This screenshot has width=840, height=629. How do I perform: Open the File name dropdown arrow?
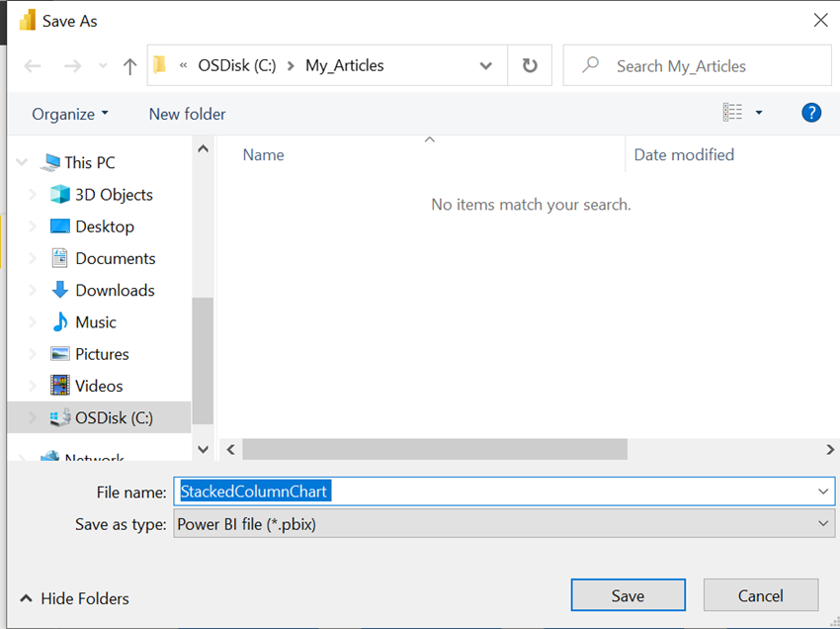click(823, 492)
